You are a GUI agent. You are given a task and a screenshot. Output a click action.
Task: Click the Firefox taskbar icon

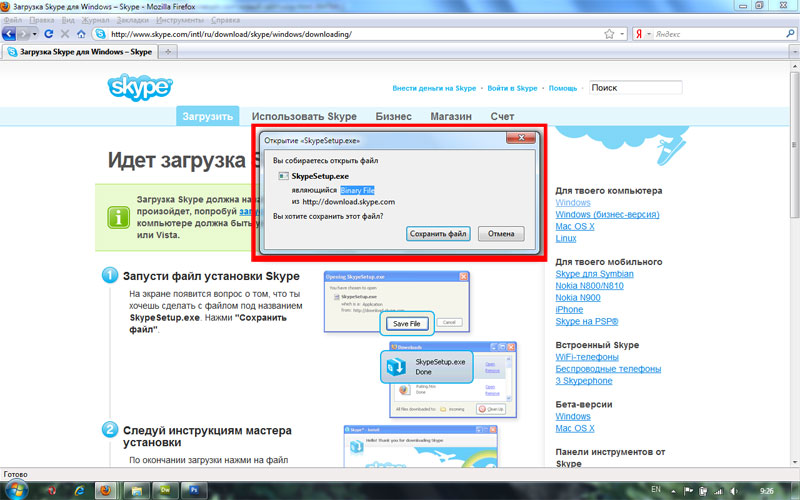coord(106,490)
